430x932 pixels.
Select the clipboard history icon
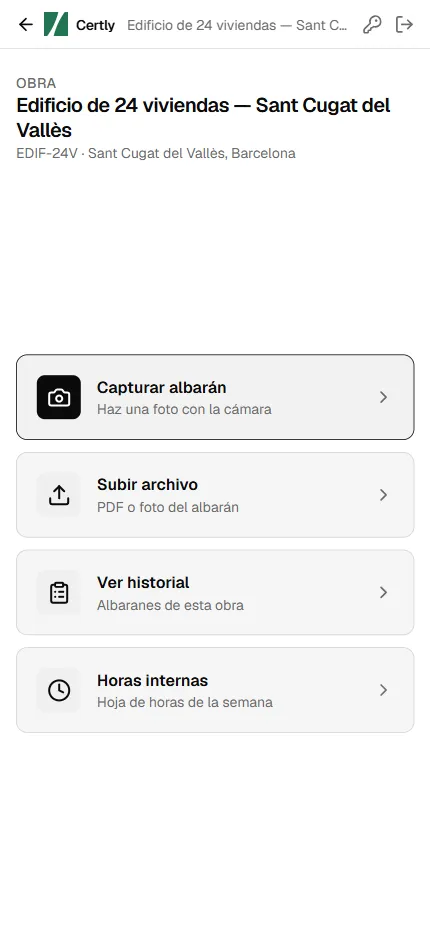(59, 593)
